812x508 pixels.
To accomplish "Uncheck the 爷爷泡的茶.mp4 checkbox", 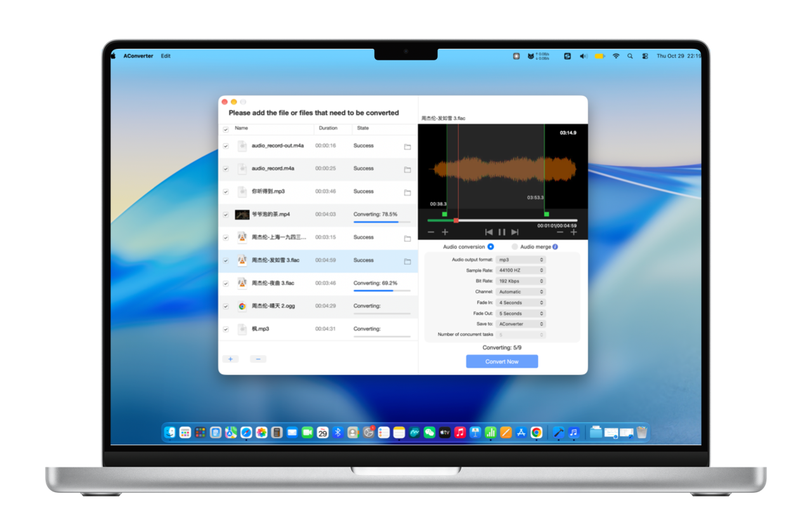I will pos(226,215).
